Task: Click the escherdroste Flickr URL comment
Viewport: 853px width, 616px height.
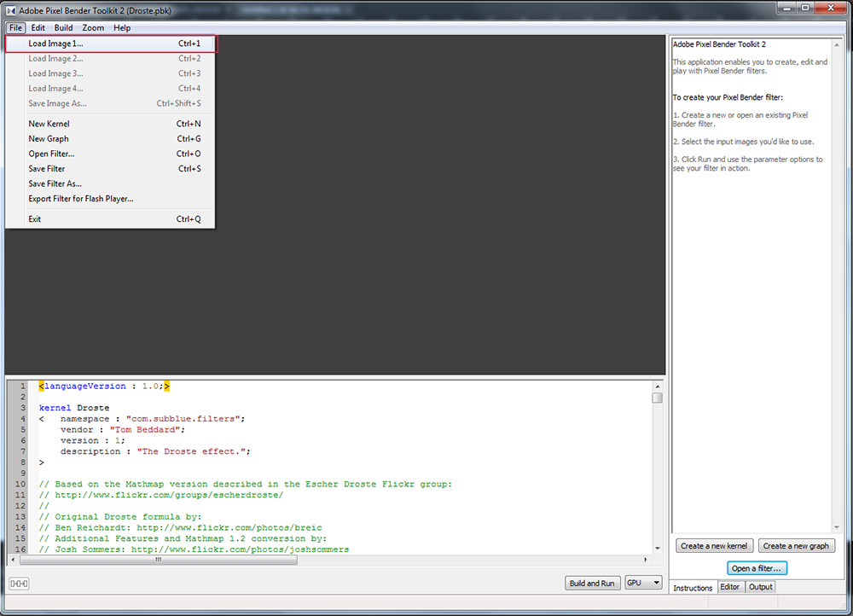Action: pos(161,495)
